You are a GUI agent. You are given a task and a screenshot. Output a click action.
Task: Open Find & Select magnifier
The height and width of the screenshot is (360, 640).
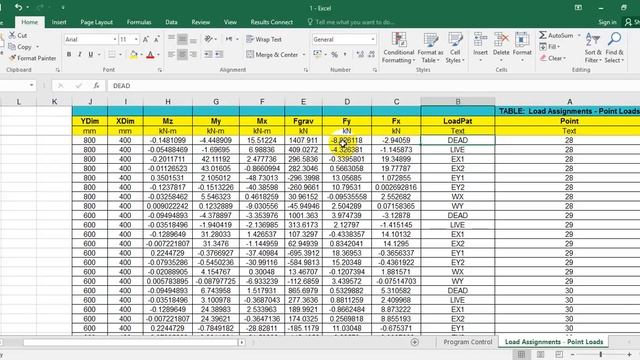point(614,48)
